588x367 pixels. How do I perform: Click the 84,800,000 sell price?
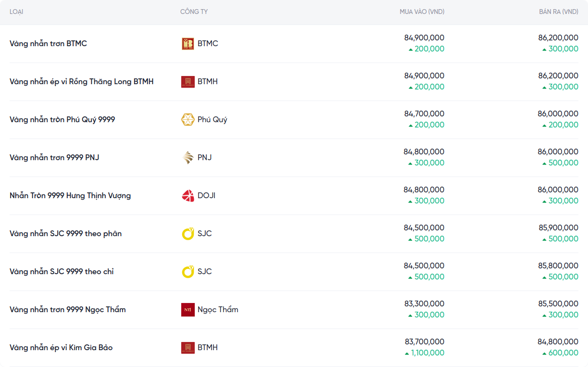click(x=558, y=342)
